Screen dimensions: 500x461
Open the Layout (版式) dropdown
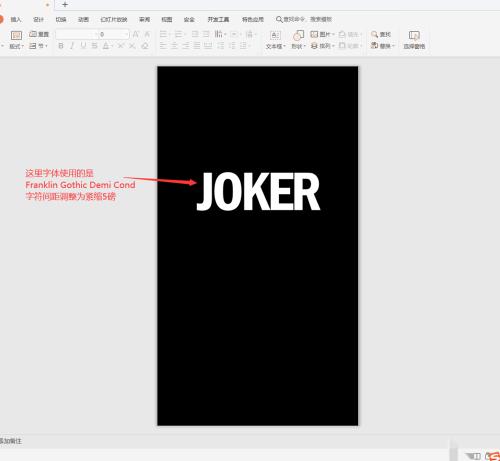(x=16, y=40)
